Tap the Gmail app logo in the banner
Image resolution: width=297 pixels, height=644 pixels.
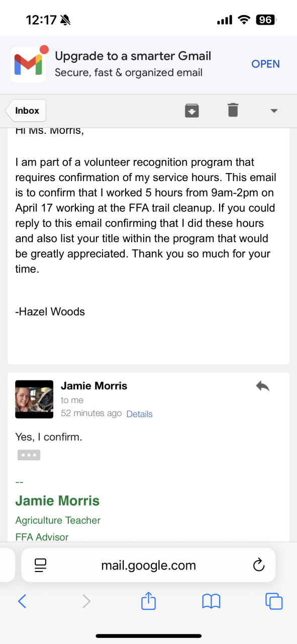(x=28, y=63)
